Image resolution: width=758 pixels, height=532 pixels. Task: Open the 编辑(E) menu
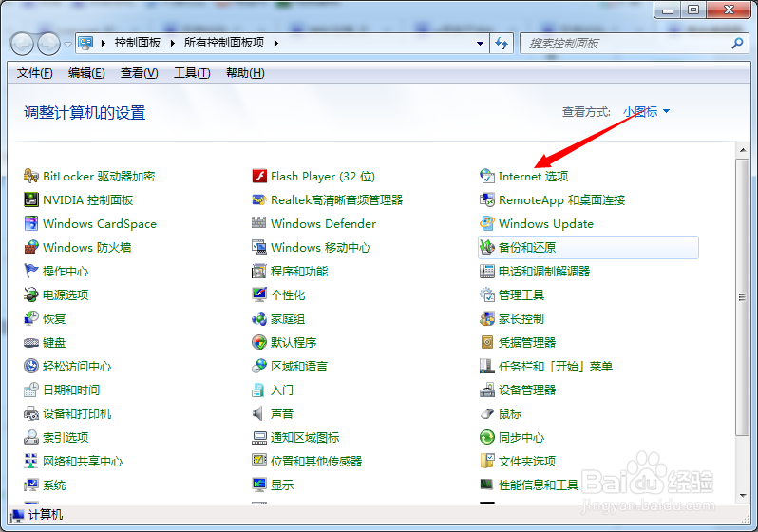click(86, 73)
